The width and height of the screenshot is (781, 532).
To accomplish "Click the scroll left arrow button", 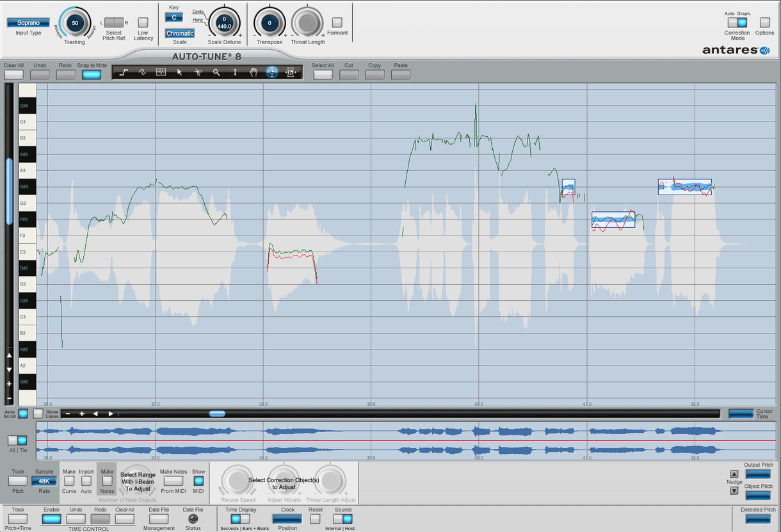I will [95, 414].
